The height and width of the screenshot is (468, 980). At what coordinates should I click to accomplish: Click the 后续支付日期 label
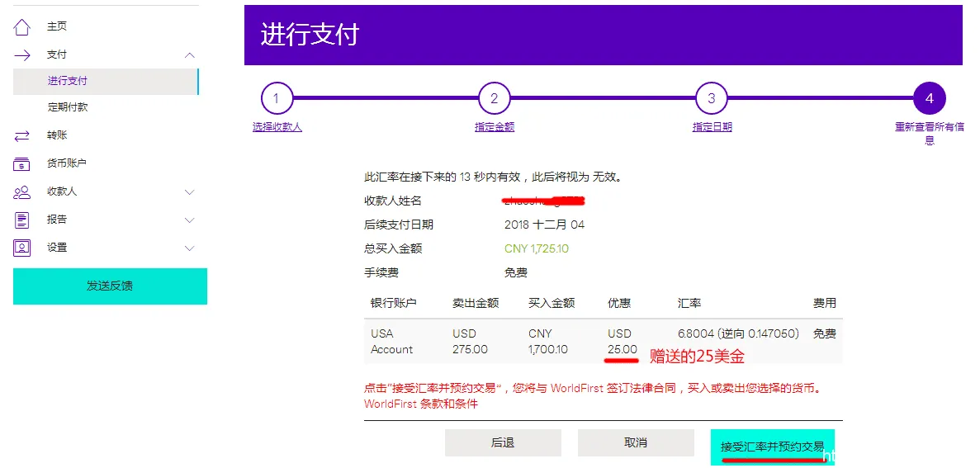(x=399, y=225)
